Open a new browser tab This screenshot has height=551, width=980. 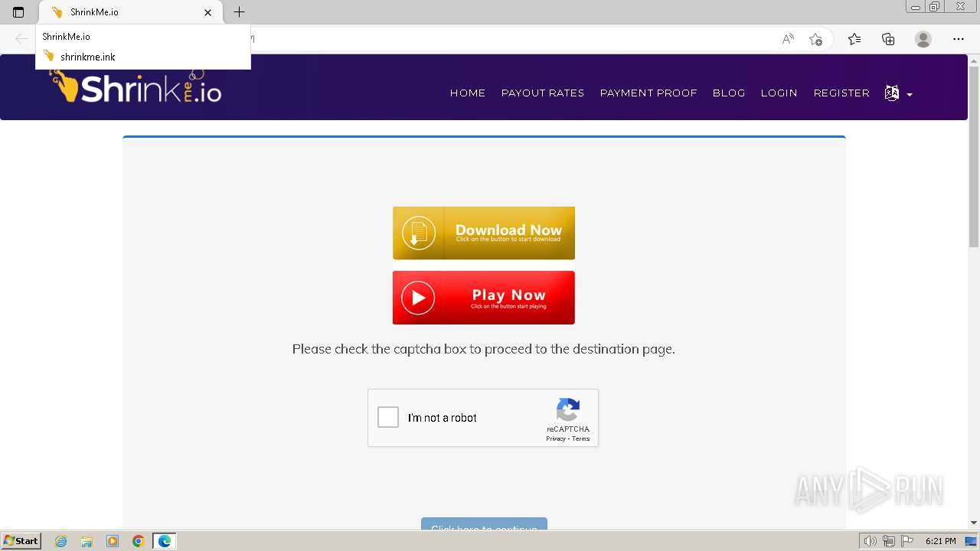click(x=239, y=12)
